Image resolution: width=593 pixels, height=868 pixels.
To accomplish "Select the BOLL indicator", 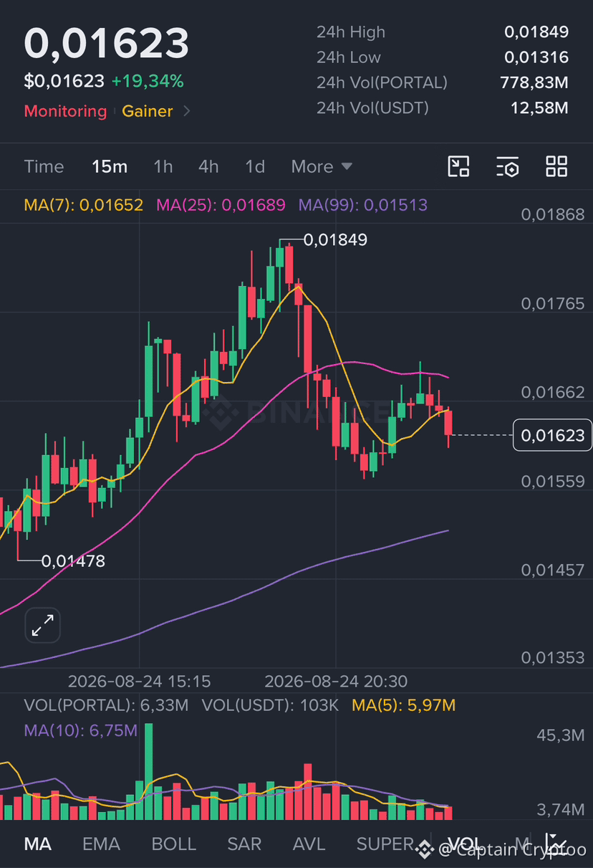I will coord(173,844).
